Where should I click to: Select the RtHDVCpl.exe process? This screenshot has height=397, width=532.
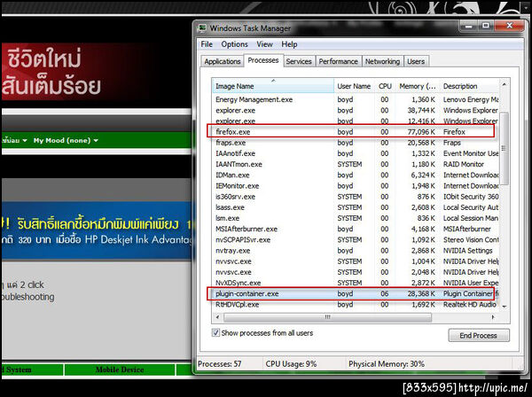tap(356, 305)
